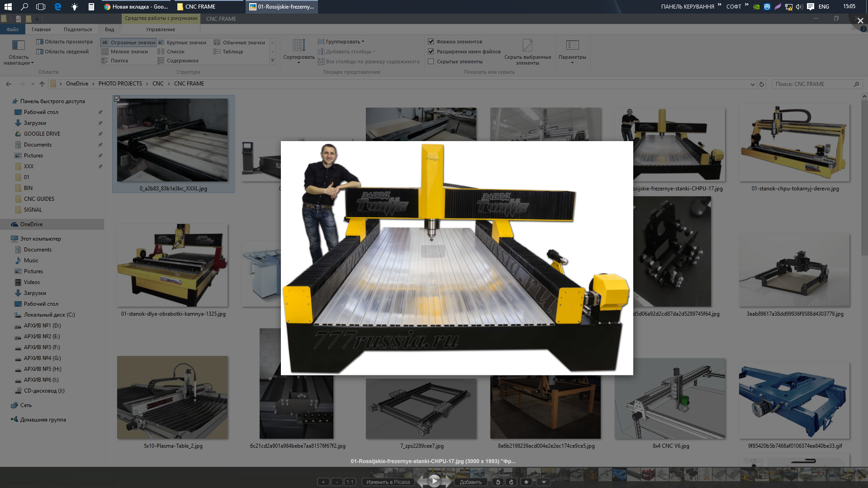The image size is (868, 488).
Task: Open Task View on the taskbar
Action: point(41,6)
